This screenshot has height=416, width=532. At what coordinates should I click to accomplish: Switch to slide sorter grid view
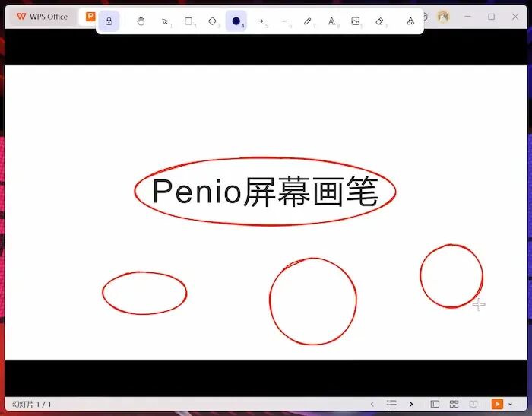(454, 404)
